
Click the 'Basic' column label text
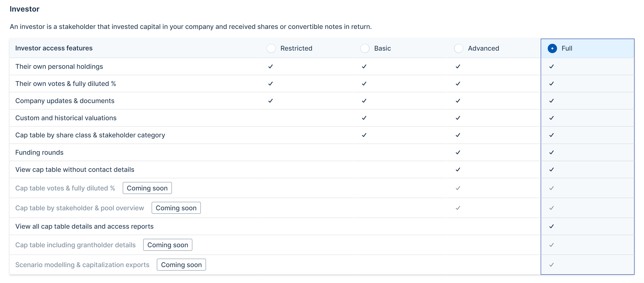[382, 48]
